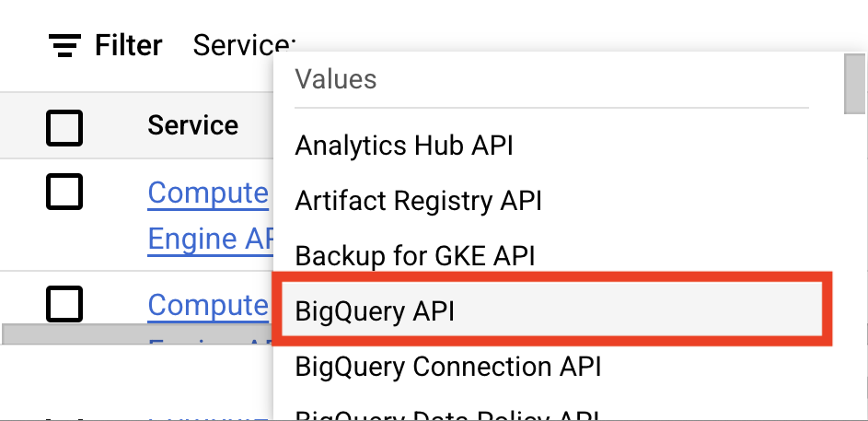Sort by the Service column header
Screen dimensions: 868x421
coord(192,125)
